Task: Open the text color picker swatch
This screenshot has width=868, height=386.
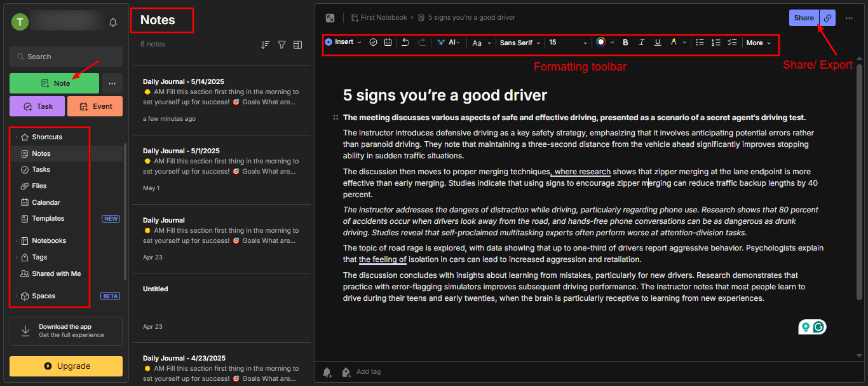Action: [x=601, y=43]
